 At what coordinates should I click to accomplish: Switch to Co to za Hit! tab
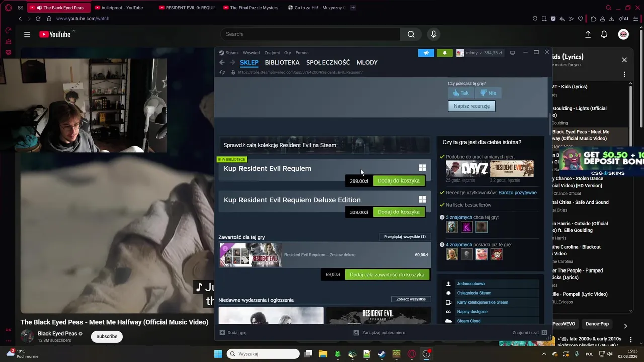pyautogui.click(x=316, y=8)
